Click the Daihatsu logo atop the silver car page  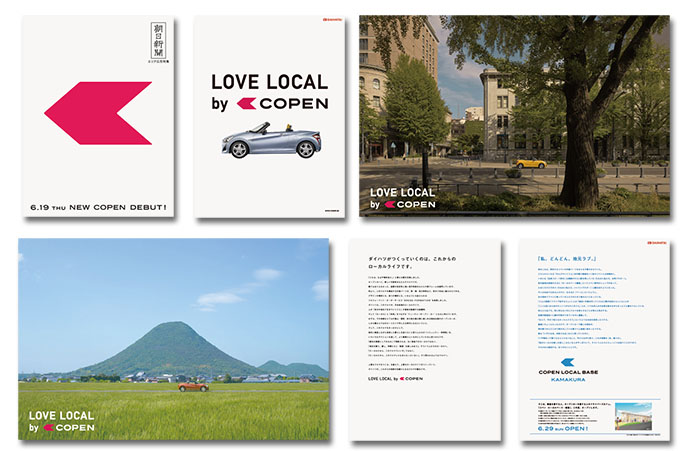[x=332, y=20]
